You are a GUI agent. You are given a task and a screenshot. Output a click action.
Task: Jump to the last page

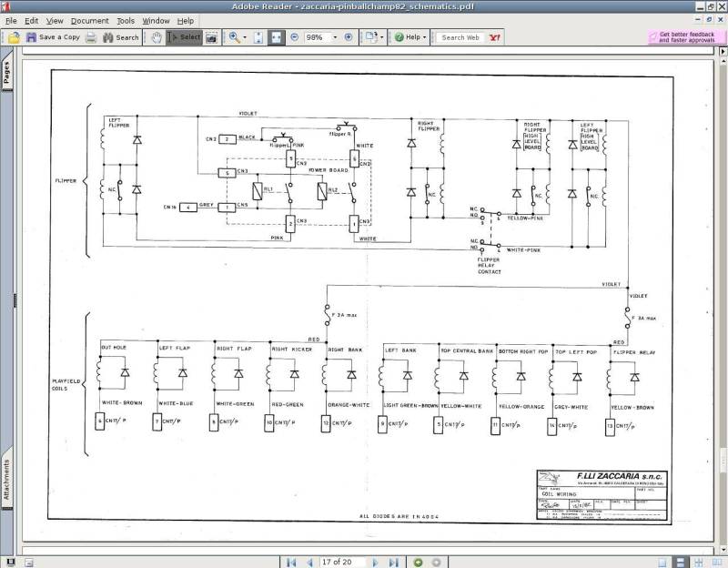tap(394, 562)
